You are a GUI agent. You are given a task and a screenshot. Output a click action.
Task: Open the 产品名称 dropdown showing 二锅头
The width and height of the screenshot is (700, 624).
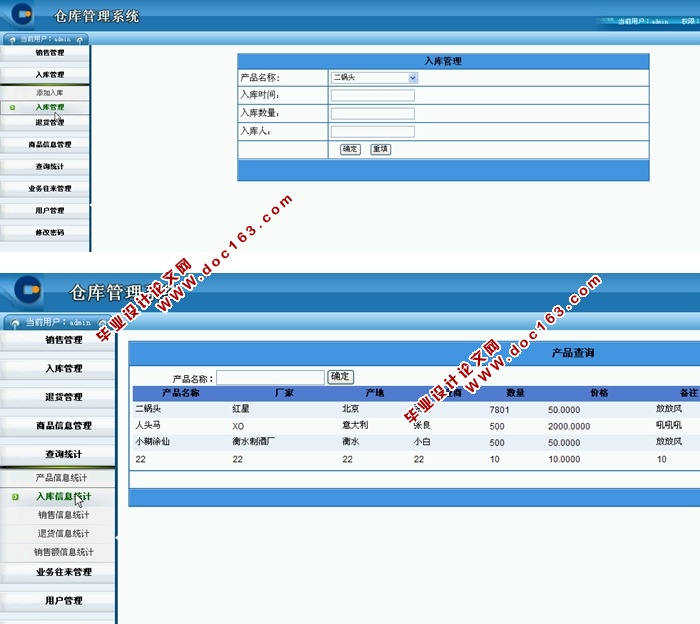coord(374,78)
